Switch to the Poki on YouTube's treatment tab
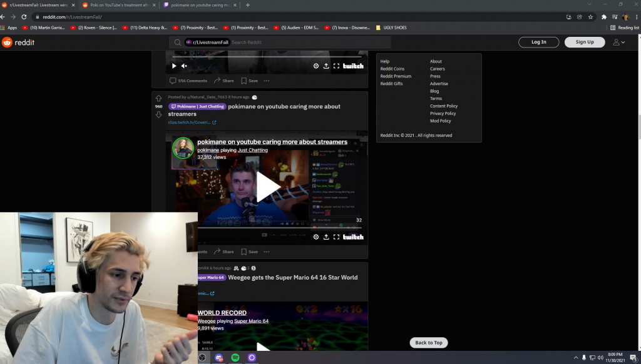 (119, 5)
